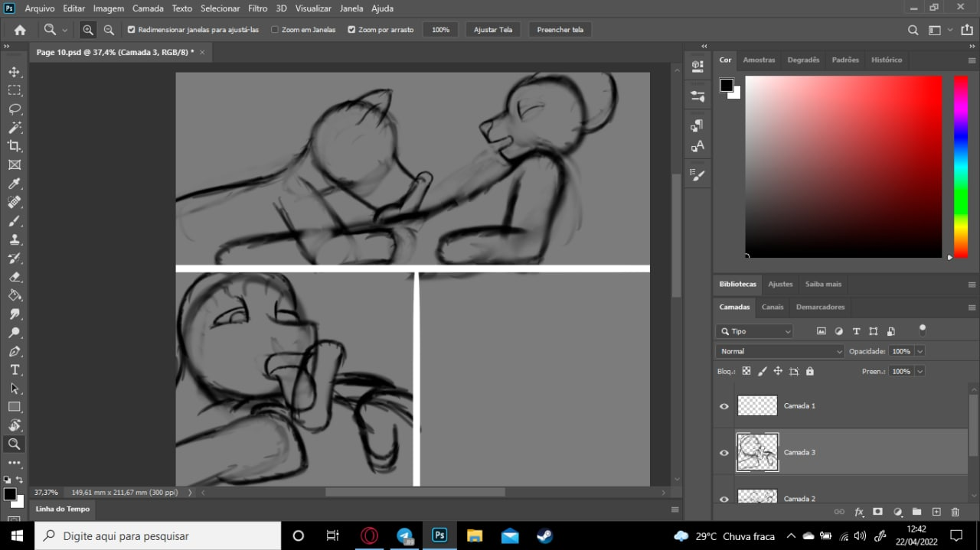Screen dimensions: 980x550
Task: Switch to the Canais tab
Action: pos(773,307)
